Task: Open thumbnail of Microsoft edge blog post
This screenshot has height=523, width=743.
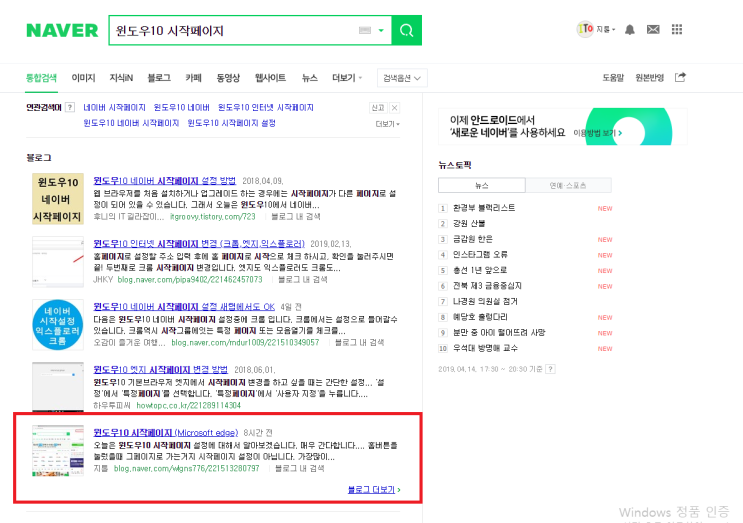Action: point(58,451)
